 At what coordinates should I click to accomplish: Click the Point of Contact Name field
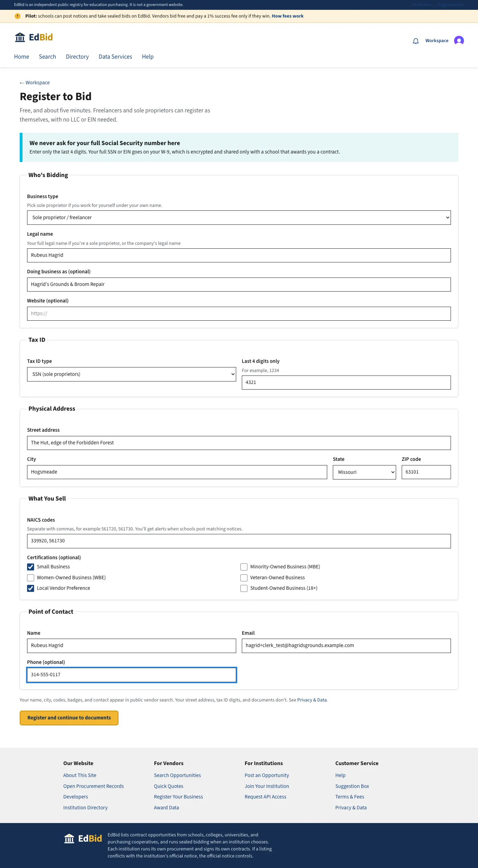[x=131, y=646]
